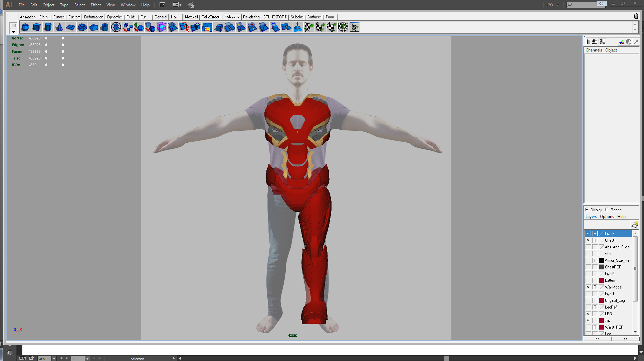
Task: Toggle visibility V box of Chest1 layer
Action: [588, 240]
